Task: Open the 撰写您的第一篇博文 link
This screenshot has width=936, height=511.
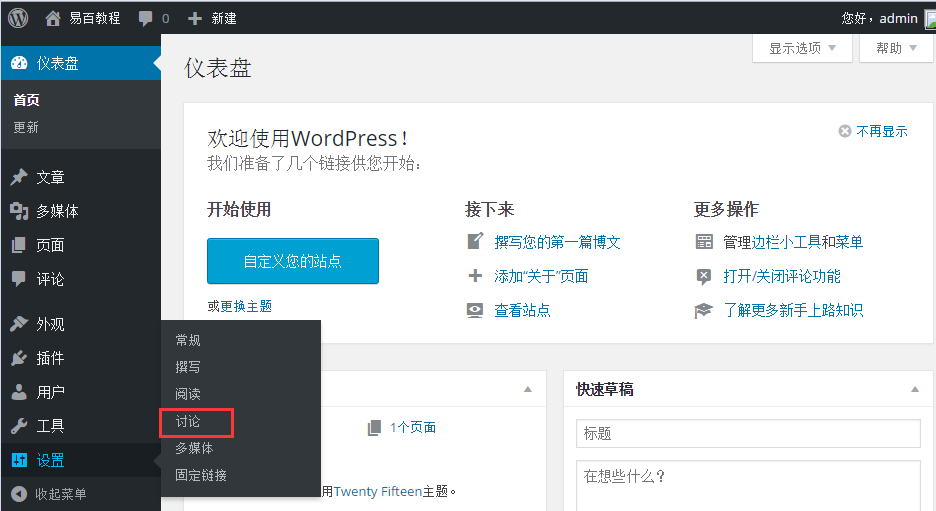Action: [558, 242]
